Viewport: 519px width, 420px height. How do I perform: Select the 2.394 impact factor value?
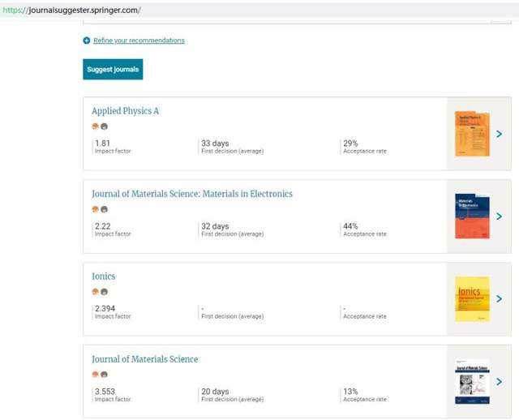(x=105, y=308)
